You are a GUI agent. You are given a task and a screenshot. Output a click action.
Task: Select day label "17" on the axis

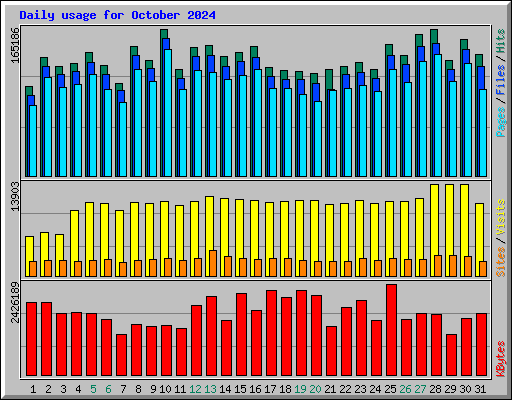(270, 389)
